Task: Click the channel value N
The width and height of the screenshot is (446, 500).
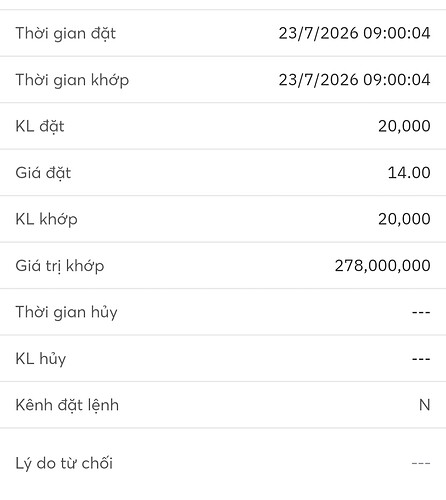Action: coord(424,405)
